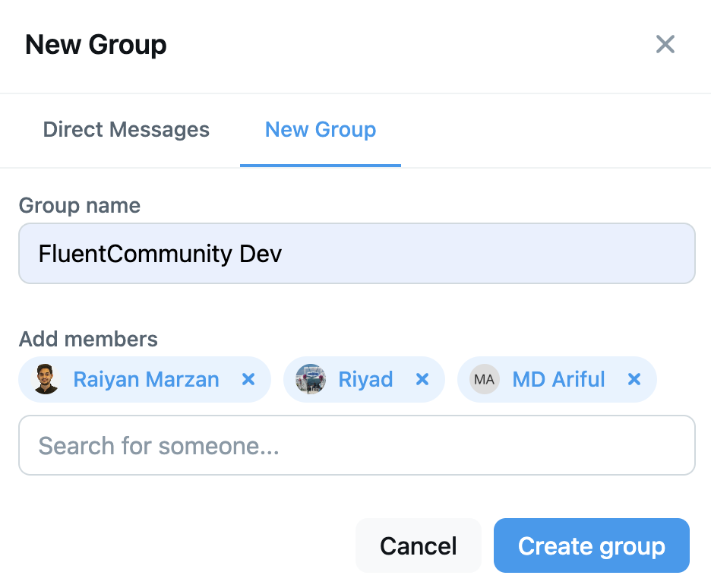The height and width of the screenshot is (588, 711).
Task: Select the New Group tab
Action: pyautogui.click(x=320, y=130)
